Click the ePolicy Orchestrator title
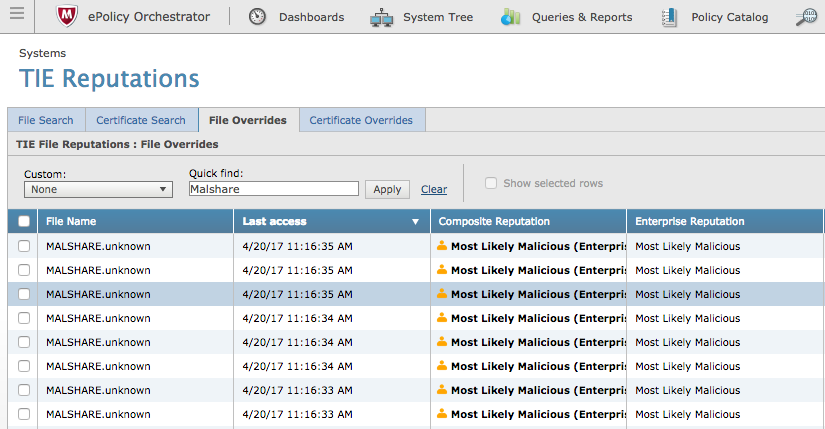 point(149,17)
